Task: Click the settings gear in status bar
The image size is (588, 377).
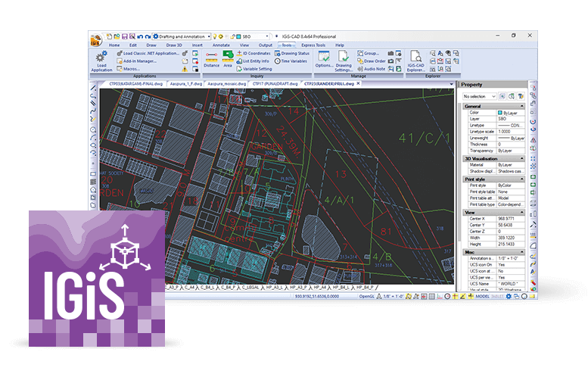Action: [x=509, y=296]
